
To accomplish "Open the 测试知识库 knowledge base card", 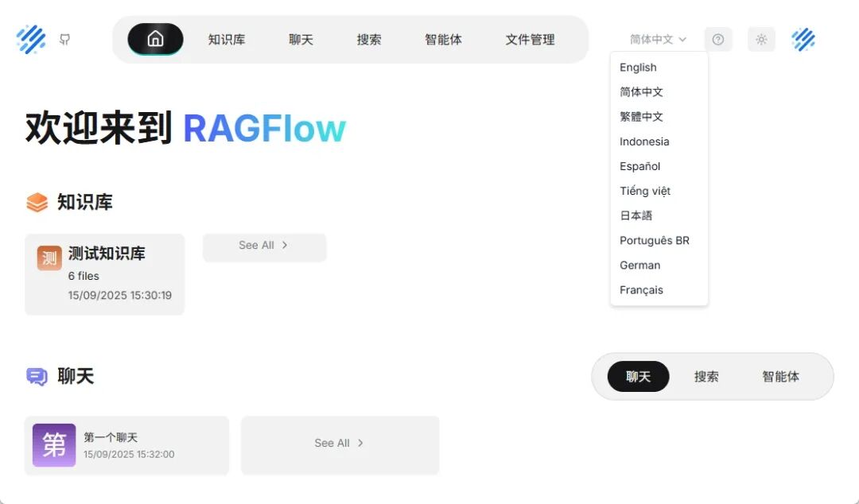I will click(118, 274).
